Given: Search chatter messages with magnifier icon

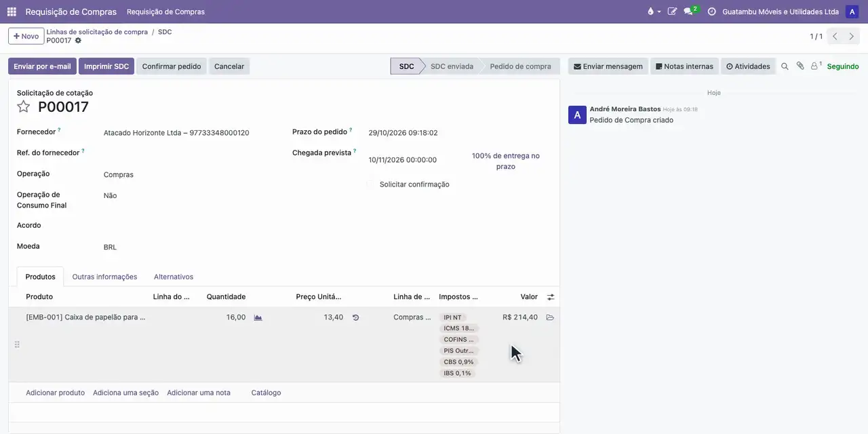Looking at the screenshot, I should [x=785, y=66].
